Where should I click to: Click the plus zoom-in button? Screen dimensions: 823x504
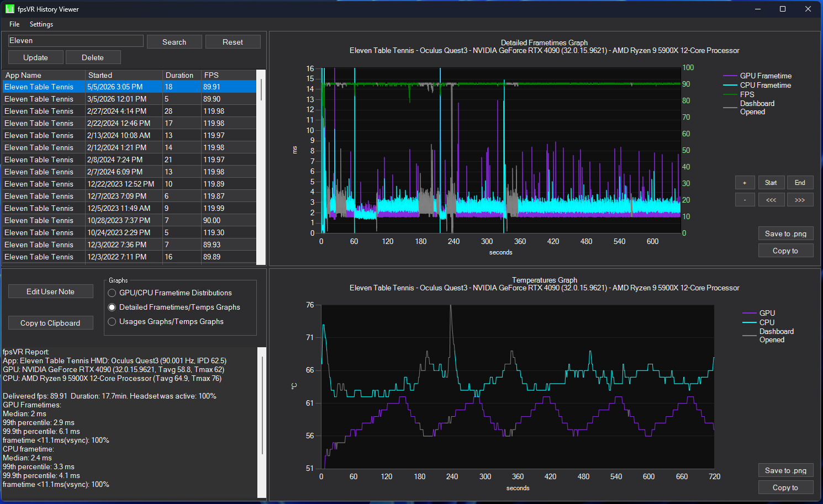point(745,183)
